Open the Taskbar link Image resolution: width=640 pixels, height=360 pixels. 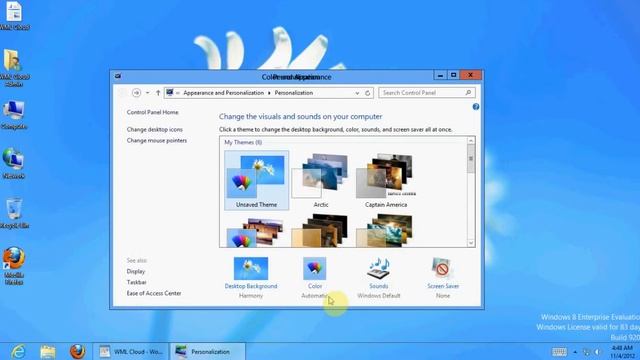[x=136, y=282]
